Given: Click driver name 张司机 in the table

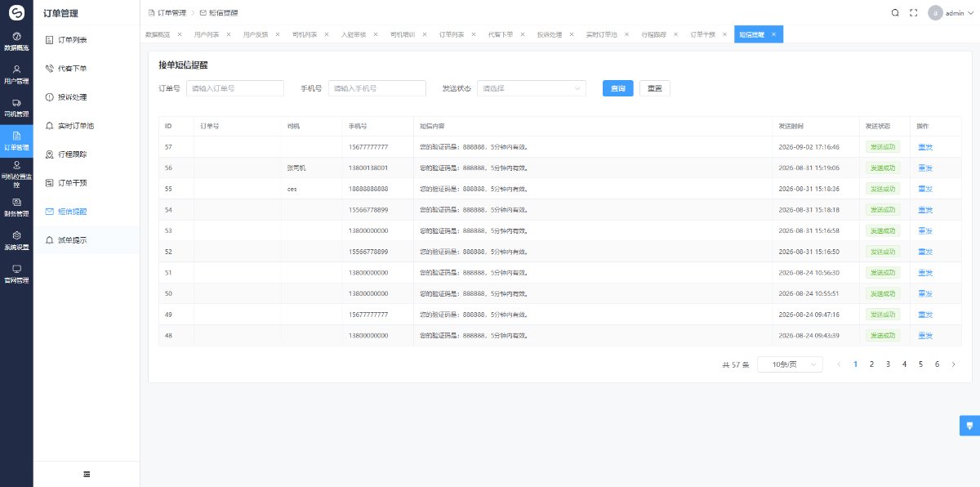Looking at the screenshot, I should point(296,168).
